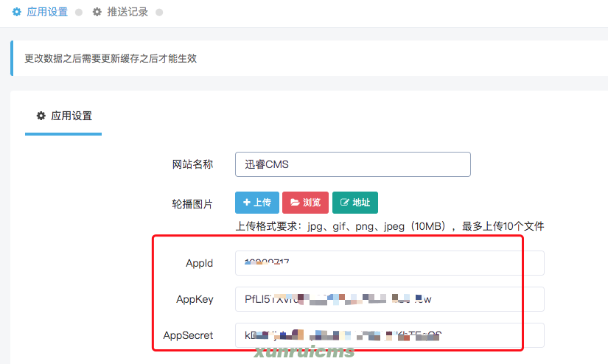Click gray dot after 推送记录 tab

coord(159,13)
